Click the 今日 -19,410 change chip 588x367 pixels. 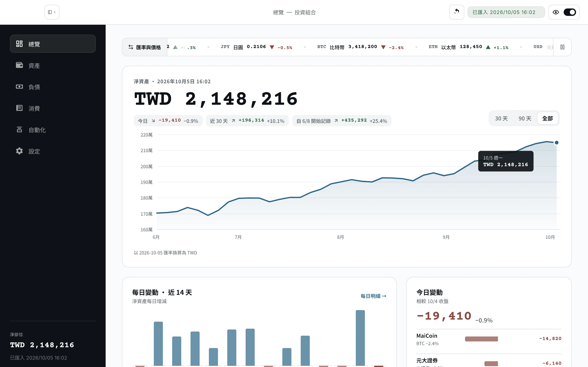tap(168, 121)
